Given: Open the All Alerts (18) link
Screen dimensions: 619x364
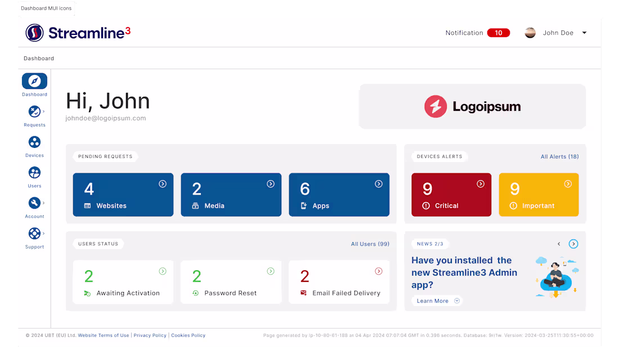Looking at the screenshot, I should pyautogui.click(x=559, y=156).
